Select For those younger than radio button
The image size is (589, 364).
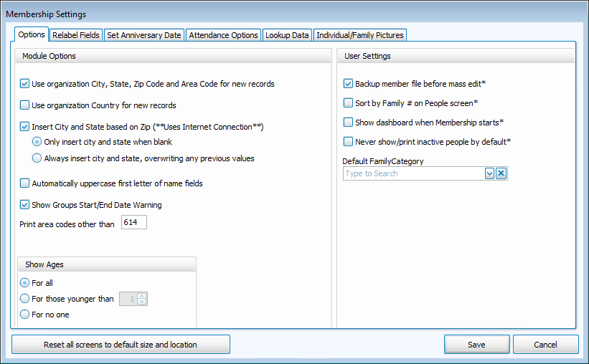pos(25,299)
